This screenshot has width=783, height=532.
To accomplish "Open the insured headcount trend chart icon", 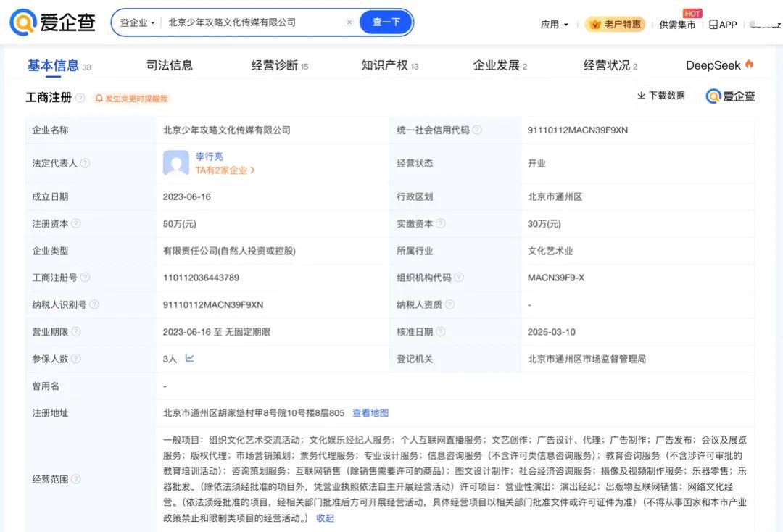I will 190,358.
